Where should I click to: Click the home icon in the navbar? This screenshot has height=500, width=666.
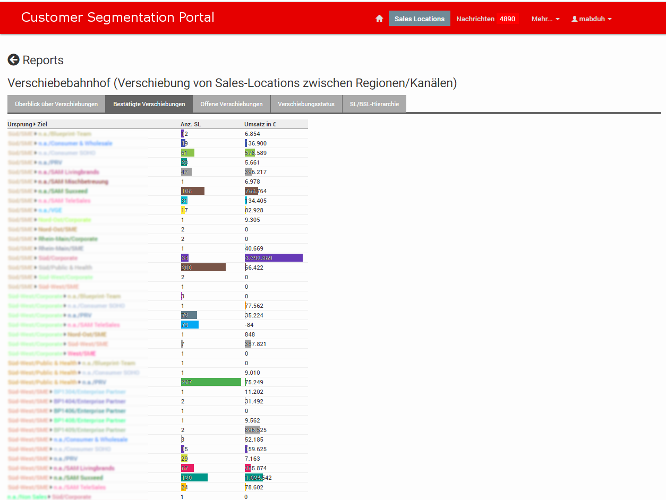click(379, 19)
